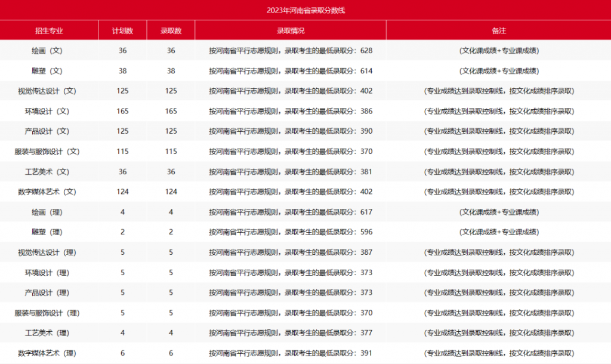Screen dimensions: 611x364
Task: Click the admission text with minimum score 386
Action: click(291, 111)
